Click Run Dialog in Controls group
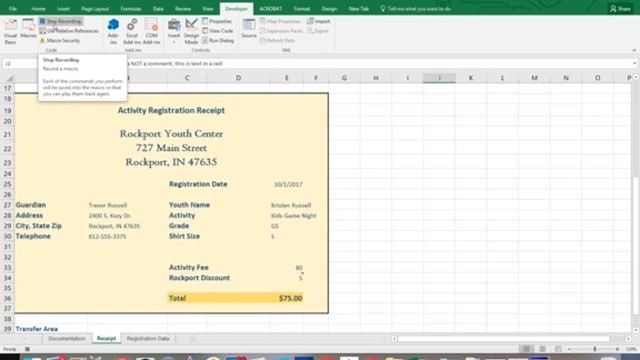Viewport: 640px width, 360px height. coord(218,40)
